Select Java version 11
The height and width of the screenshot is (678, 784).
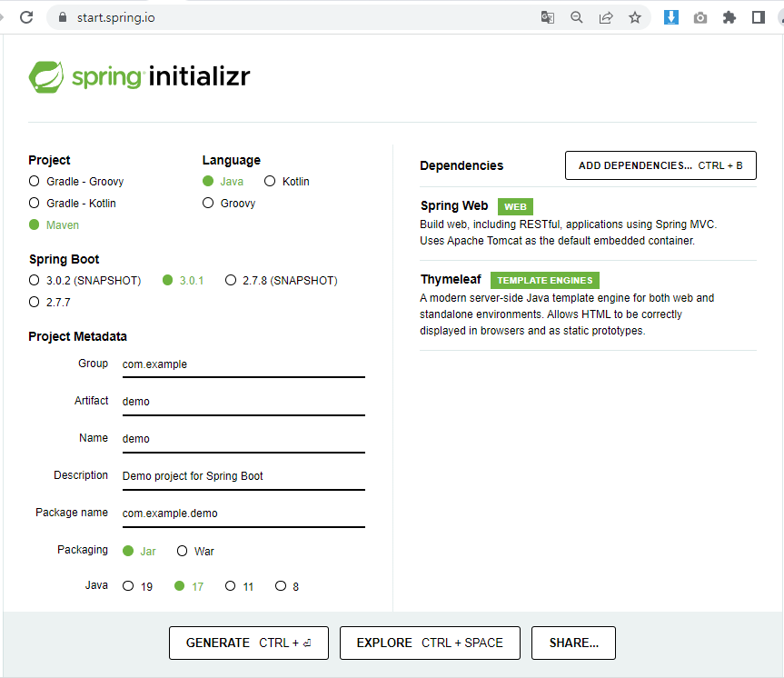(240, 586)
